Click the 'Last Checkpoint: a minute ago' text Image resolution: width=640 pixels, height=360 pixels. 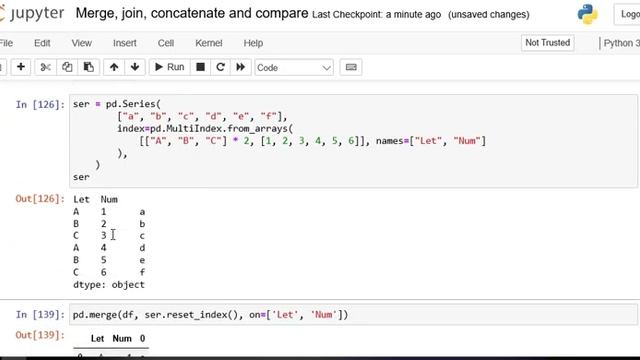tap(376, 15)
